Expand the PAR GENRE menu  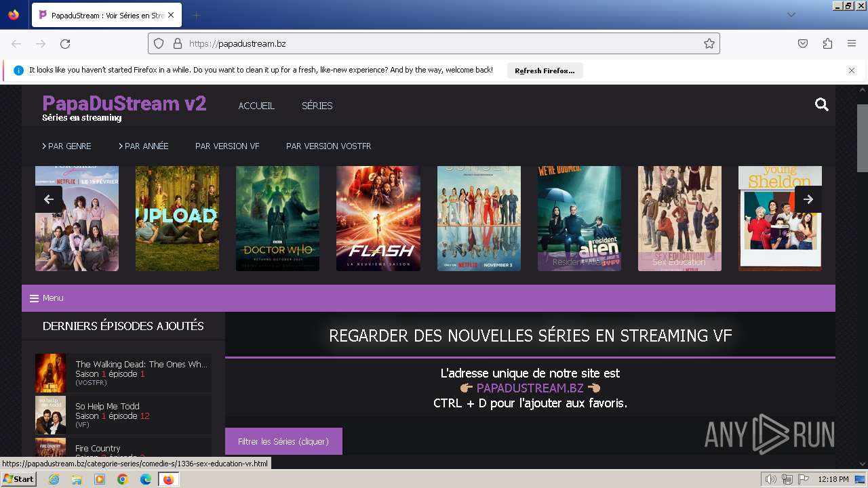pyautogui.click(x=66, y=146)
